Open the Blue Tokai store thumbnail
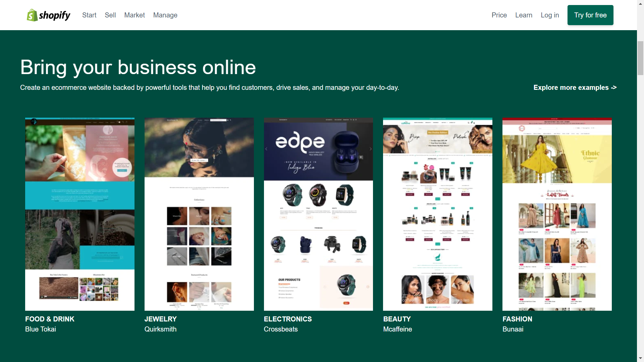This screenshot has height=362, width=644. pyautogui.click(x=80, y=214)
